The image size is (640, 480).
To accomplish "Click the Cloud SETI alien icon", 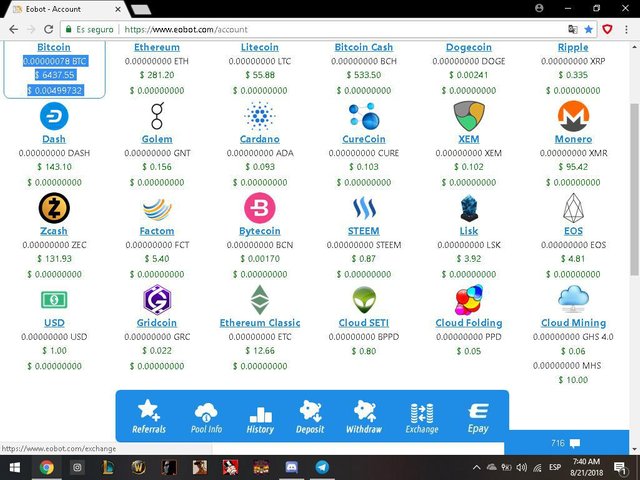I will [x=364, y=300].
